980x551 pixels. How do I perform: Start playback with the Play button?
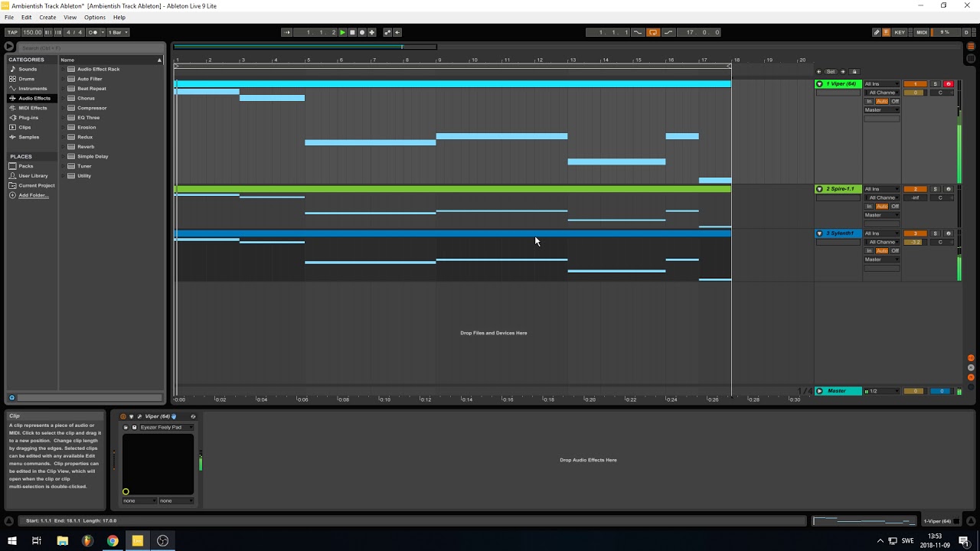tap(342, 32)
